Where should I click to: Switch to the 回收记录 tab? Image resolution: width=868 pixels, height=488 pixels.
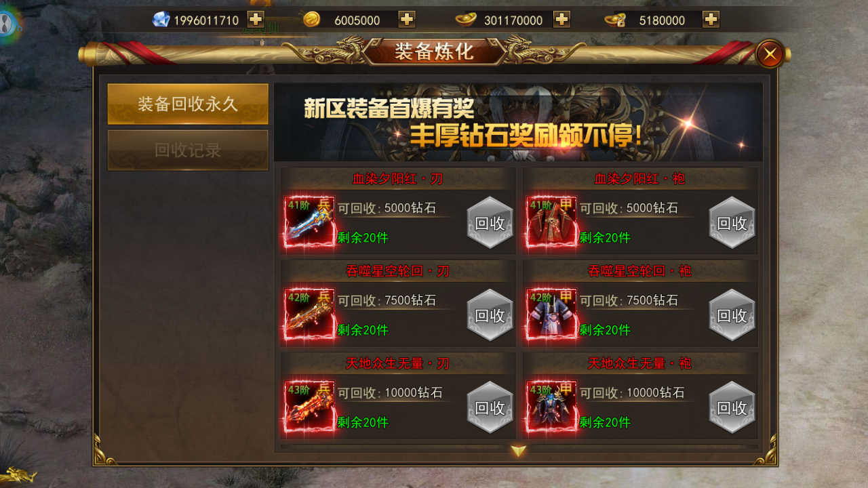[x=188, y=150]
